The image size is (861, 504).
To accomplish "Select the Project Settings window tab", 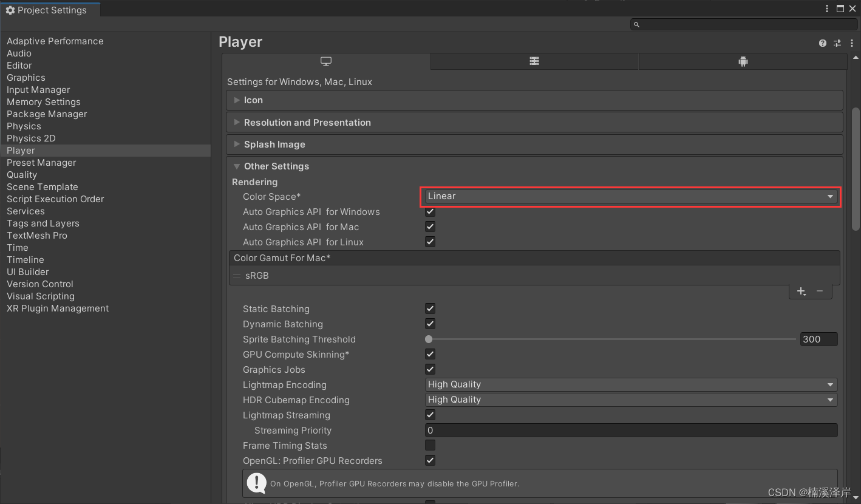I will pos(50,10).
